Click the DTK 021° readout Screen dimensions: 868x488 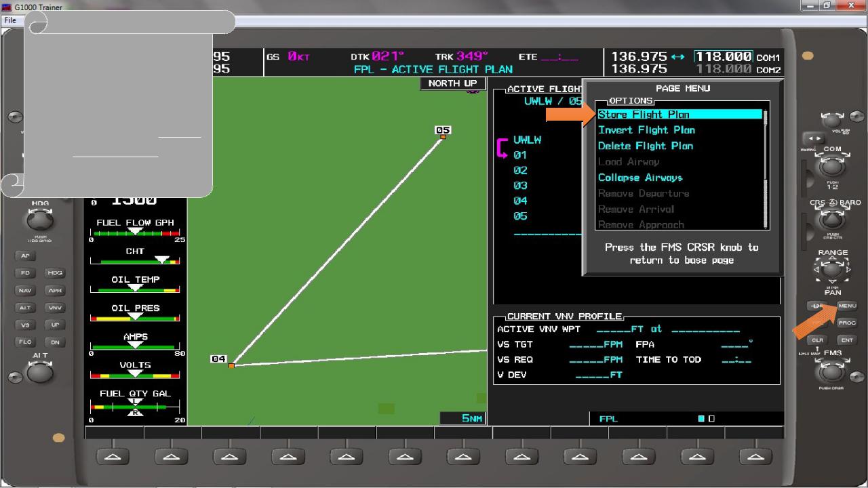377,57
